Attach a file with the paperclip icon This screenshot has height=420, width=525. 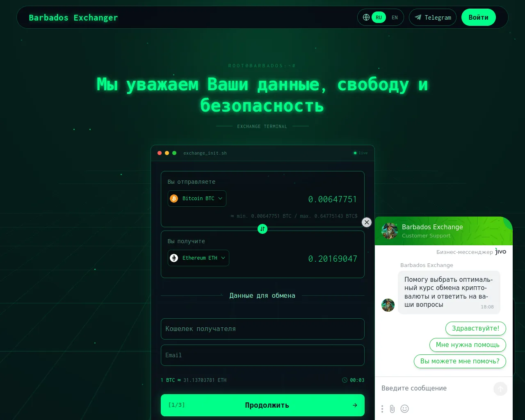click(393, 409)
